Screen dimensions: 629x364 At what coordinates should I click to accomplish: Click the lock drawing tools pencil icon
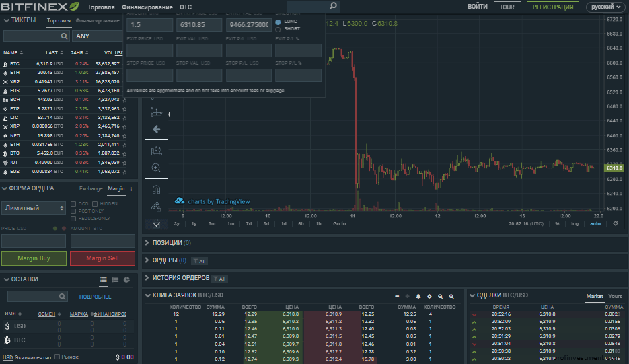156,207
